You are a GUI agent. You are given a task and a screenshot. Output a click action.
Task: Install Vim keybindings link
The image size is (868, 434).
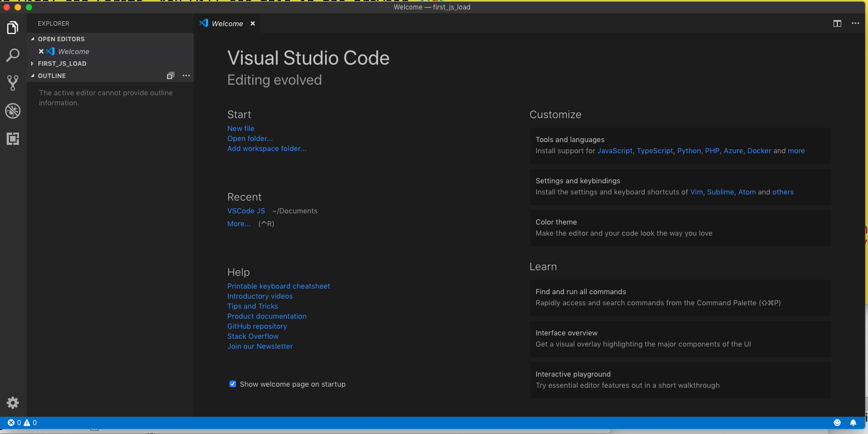pos(697,192)
